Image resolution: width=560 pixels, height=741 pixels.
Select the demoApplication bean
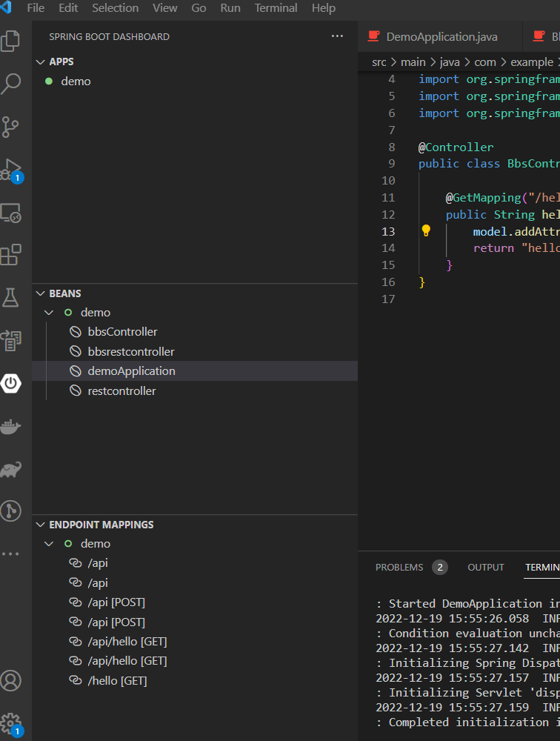point(195,371)
